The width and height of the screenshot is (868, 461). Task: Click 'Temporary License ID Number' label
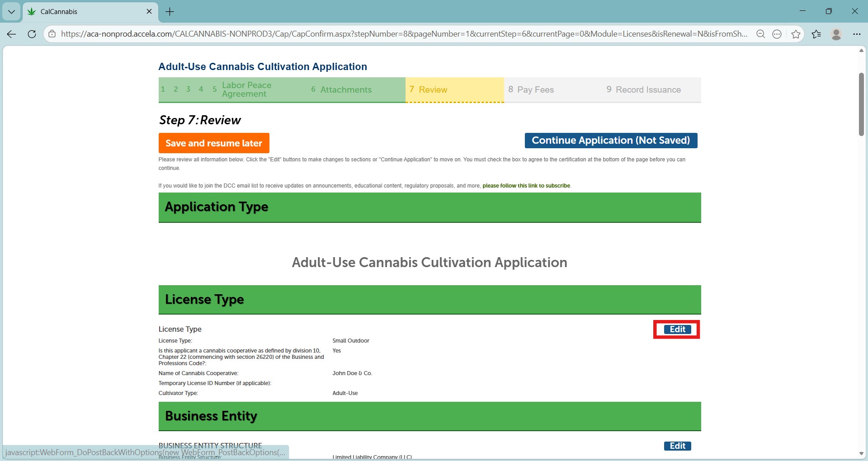point(215,383)
